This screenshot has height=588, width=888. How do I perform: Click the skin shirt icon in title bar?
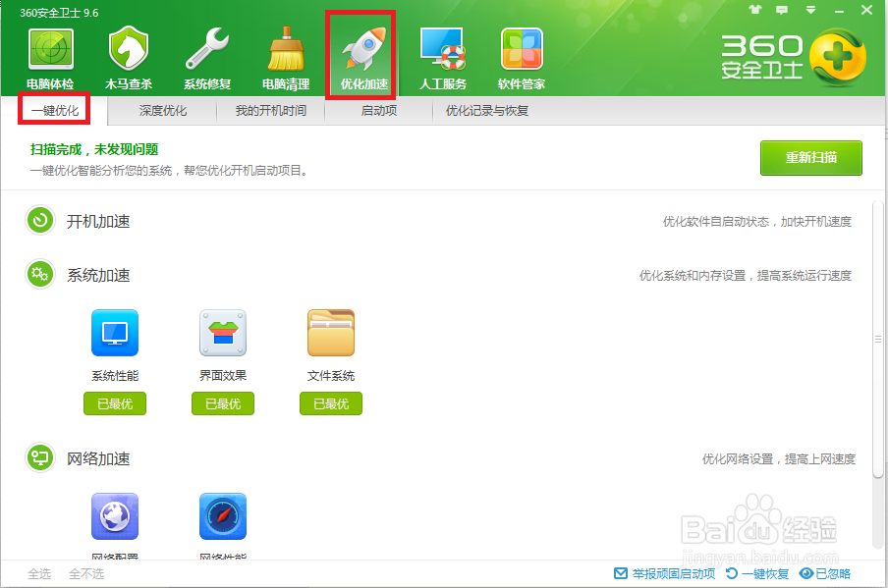pyautogui.click(x=755, y=10)
